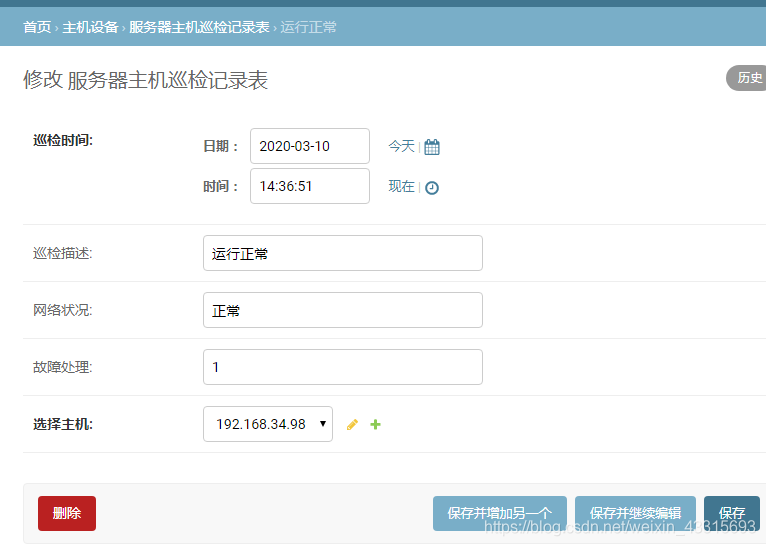Screen dimensions: 766x546
Task: Focus the 日期 field 2020-03-10
Action: click(310, 146)
